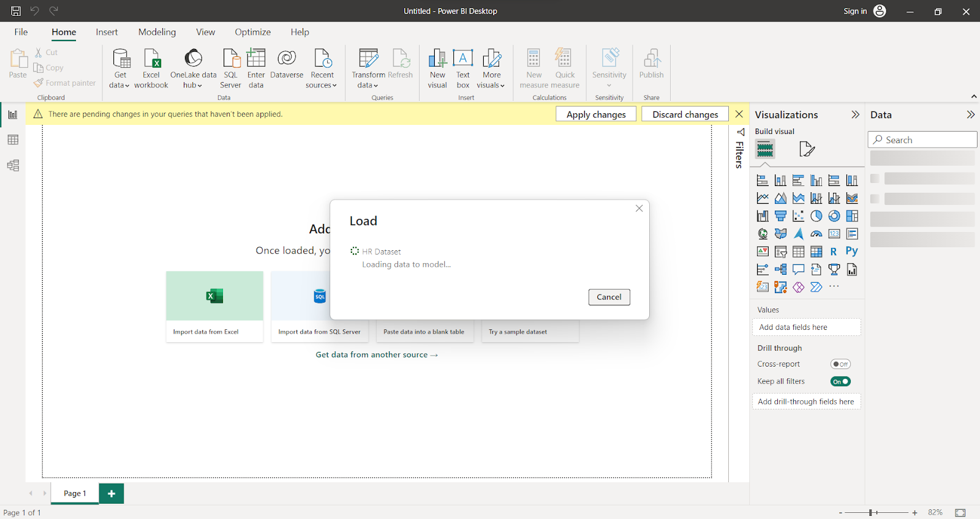Switch to Model view in left sidebar
Viewport: 980px width, 519px height.
pos(13,165)
